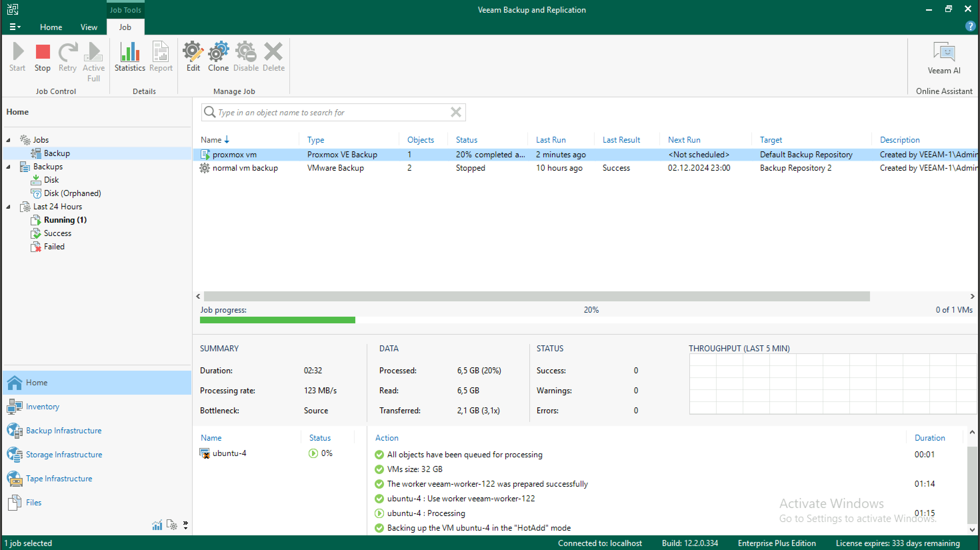
Task: Open the Home navigation pane
Action: (x=97, y=382)
